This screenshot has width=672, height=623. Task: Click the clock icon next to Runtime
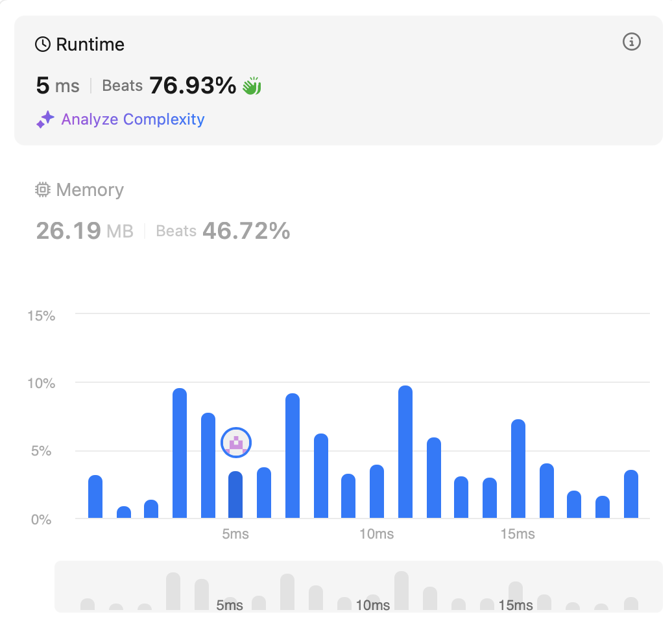(x=42, y=45)
